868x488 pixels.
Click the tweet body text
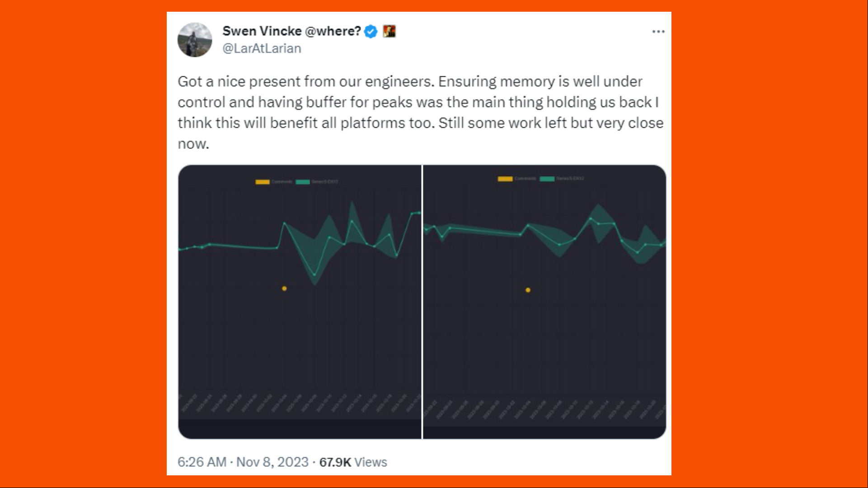click(420, 112)
